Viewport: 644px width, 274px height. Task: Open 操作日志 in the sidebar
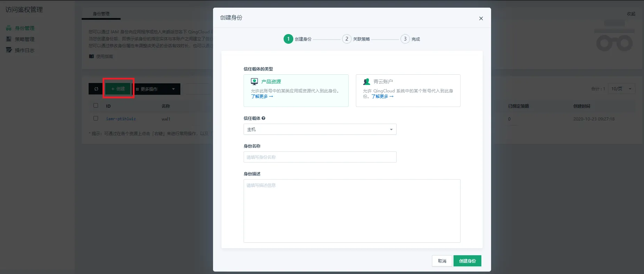coord(25,50)
